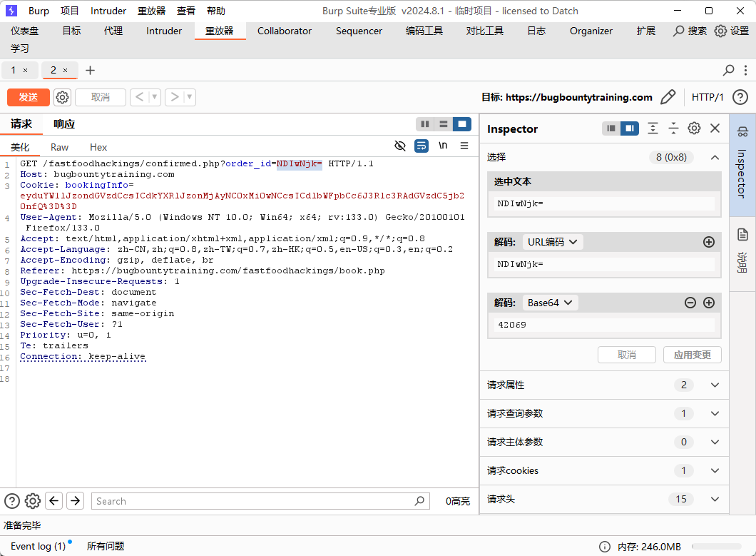Open the Base64 decoding type dropdown
Screen dimensions: 756x556
coord(550,303)
